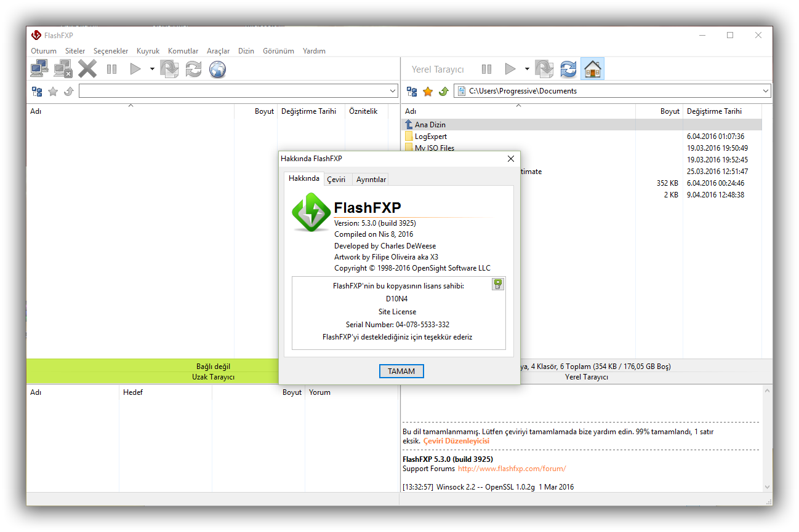Click the local pane folder tree icon

pyautogui.click(x=412, y=92)
